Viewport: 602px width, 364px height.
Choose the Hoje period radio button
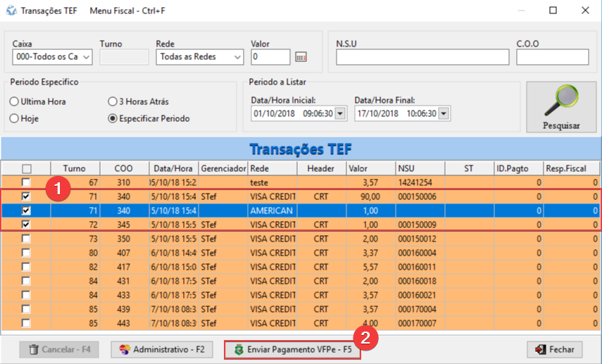[x=14, y=118]
